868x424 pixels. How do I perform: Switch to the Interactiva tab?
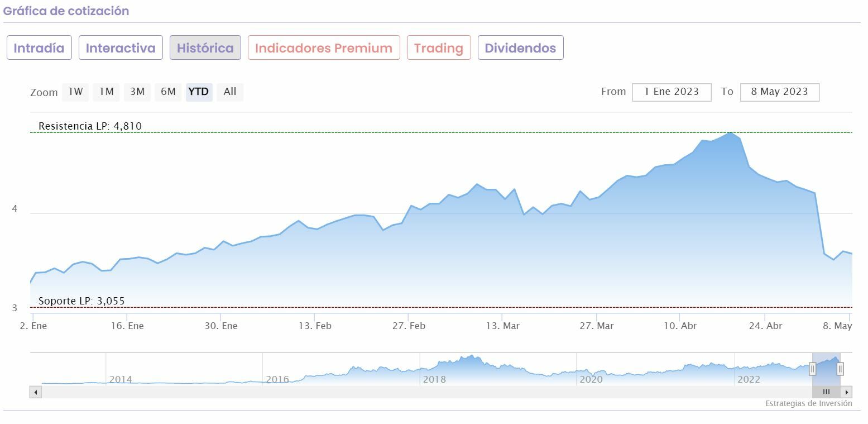[121, 48]
